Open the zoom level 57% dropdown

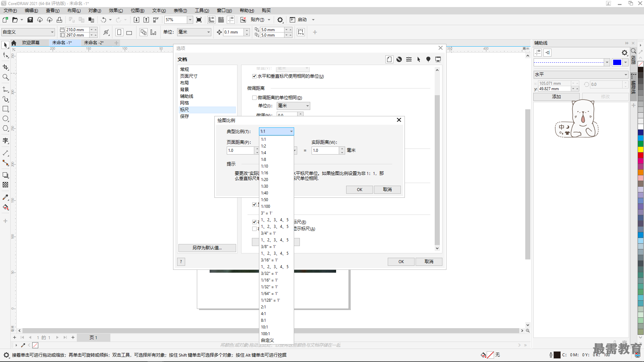[x=190, y=20]
